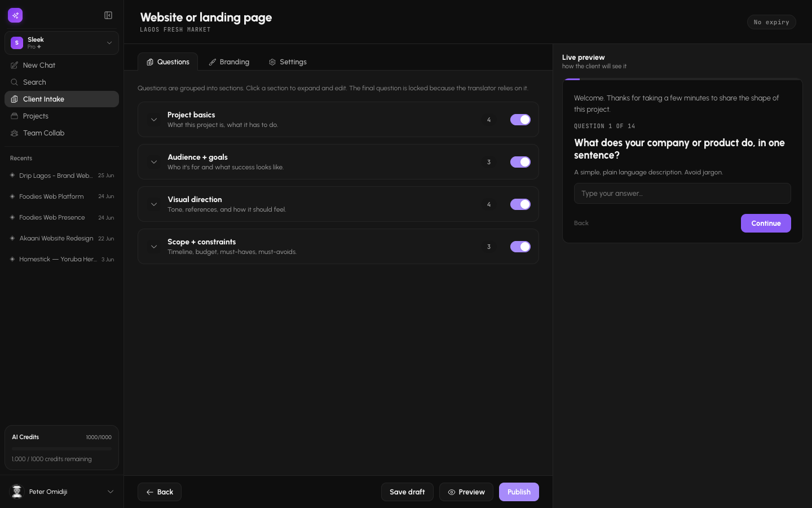This screenshot has width=812, height=508.
Task: Click sparkle icon beside Foodies Web Platform
Action: [x=12, y=196]
